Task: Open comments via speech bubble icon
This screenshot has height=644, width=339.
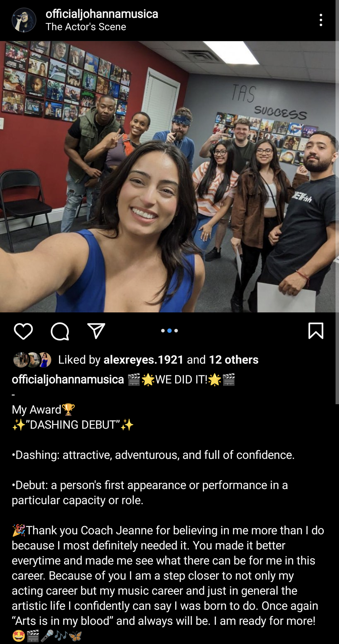Action: (x=60, y=331)
